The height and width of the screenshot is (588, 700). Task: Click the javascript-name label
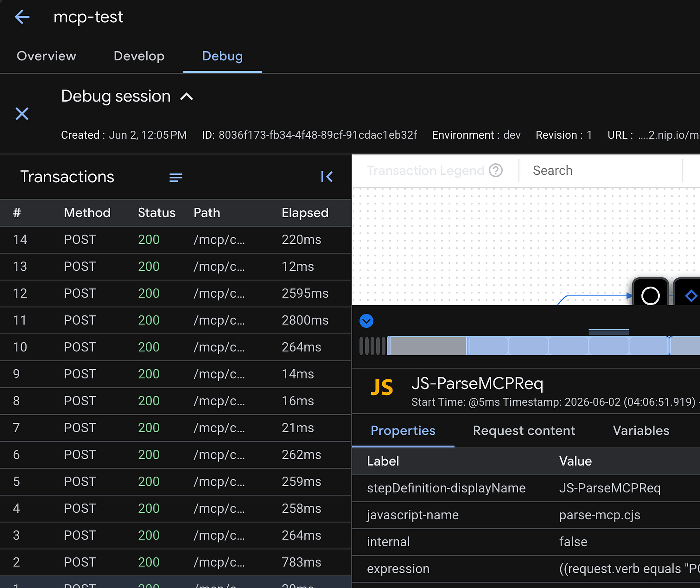[413, 515]
